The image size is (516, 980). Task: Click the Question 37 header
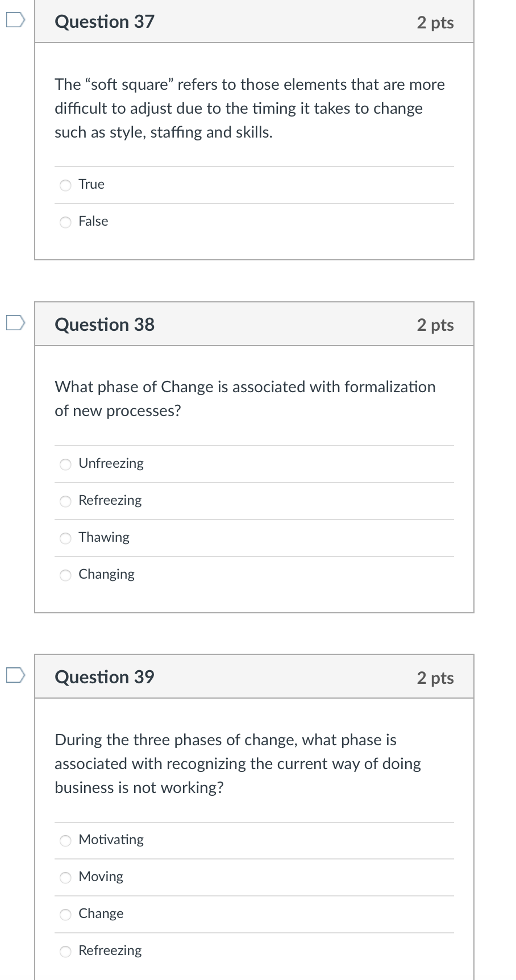[104, 22]
